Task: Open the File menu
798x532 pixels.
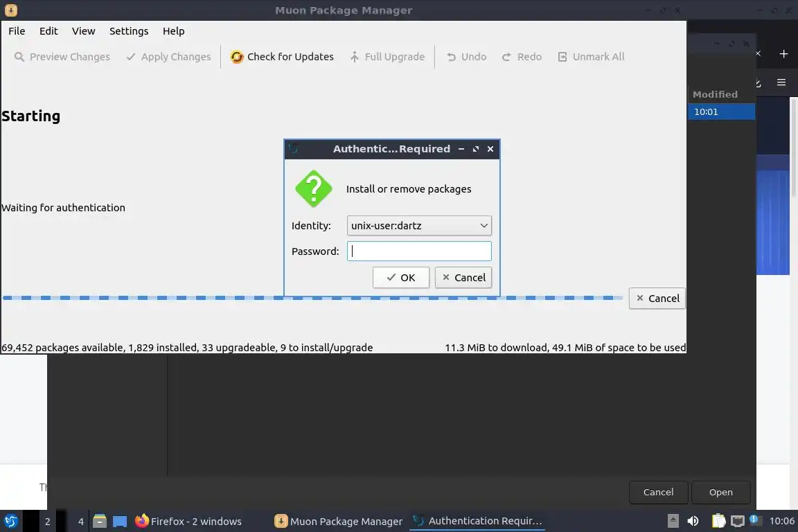Action: (x=17, y=31)
